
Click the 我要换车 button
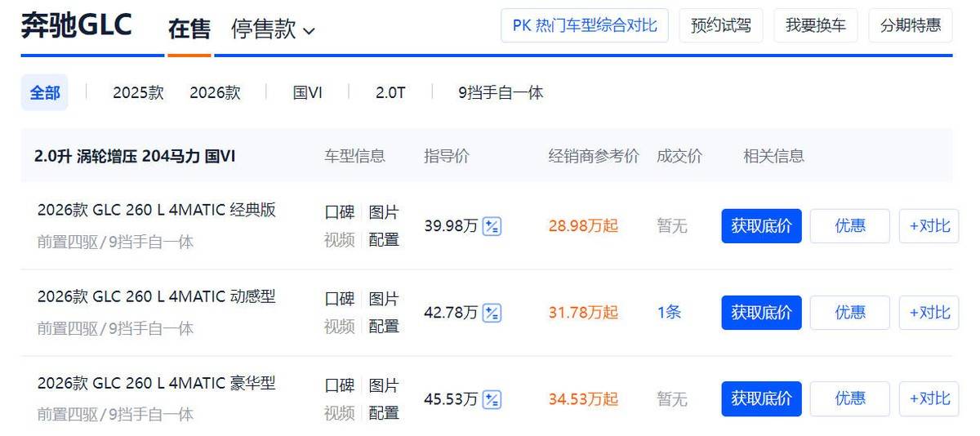pyautogui.click(x=815, y=25)
